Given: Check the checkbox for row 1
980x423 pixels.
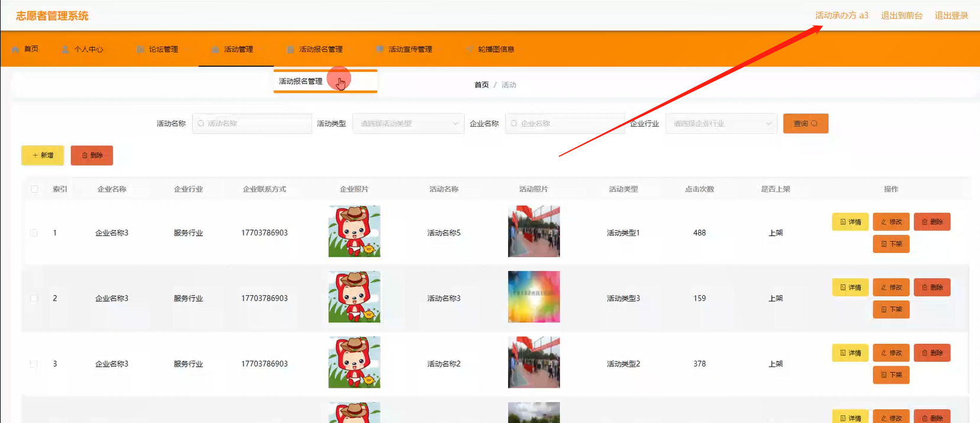Looking at the screenshot, I should click(34, 233).
